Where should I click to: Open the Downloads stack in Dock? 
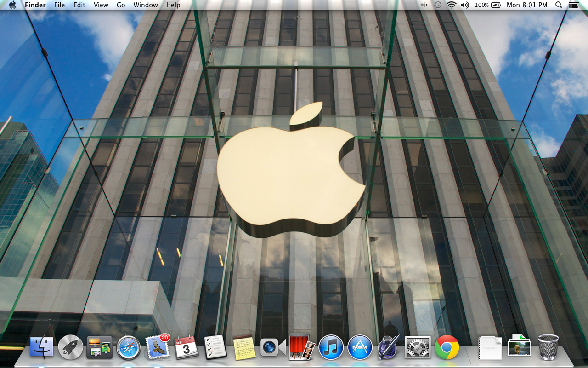coord(519,345)
